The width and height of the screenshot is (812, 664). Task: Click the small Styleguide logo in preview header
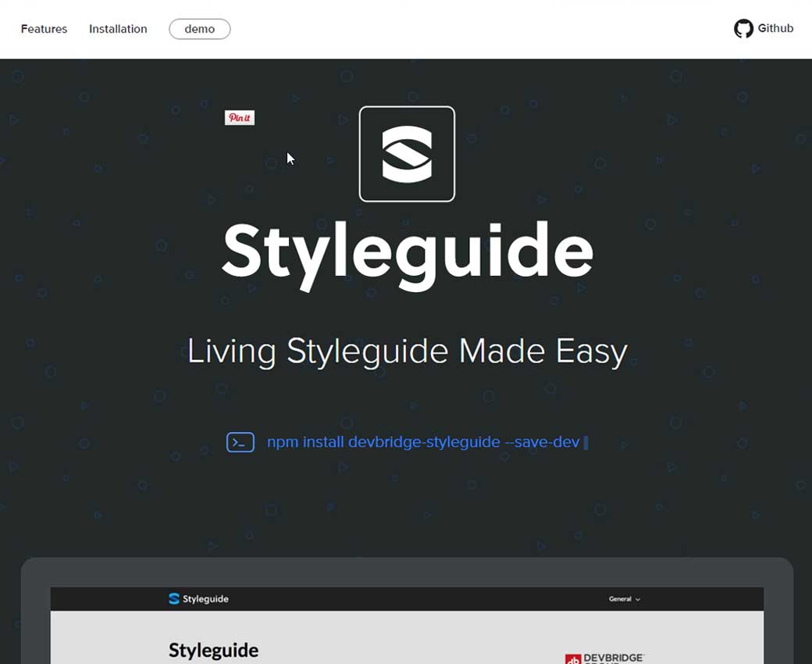pyautogui.click(x=174, y=599)
